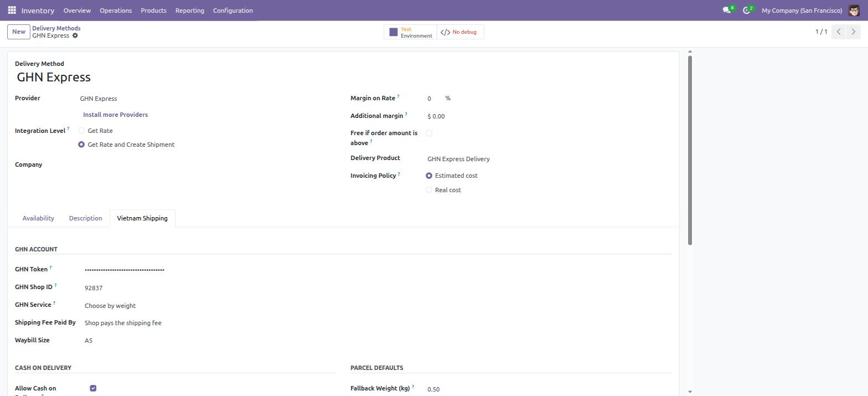Image resolution: width=868 pixels, height=396 pixels.
Task: Click the Install more Providers link
Action: pos(115,115)
